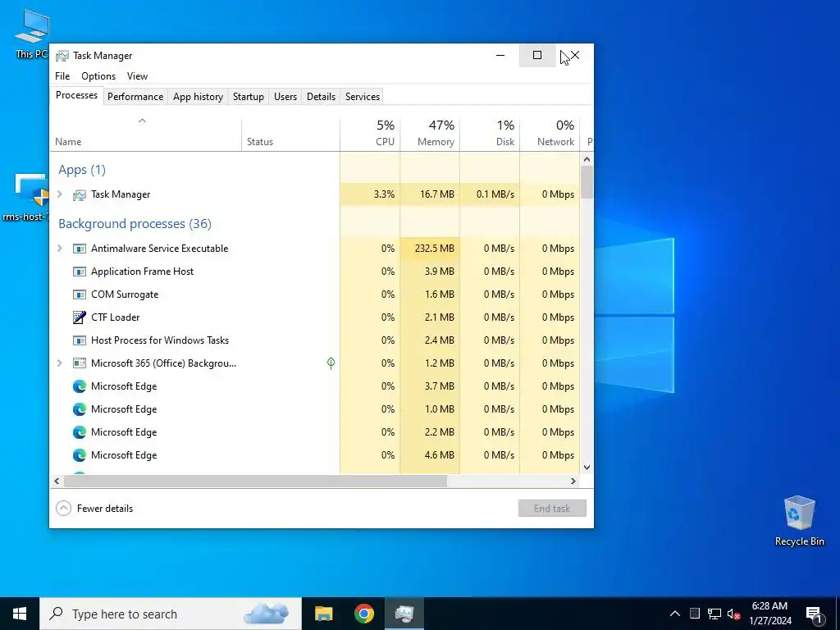Viewport: 840px width, 630px height.
Task: Open File Explorer from the taskbar
Action: (323, 614)
